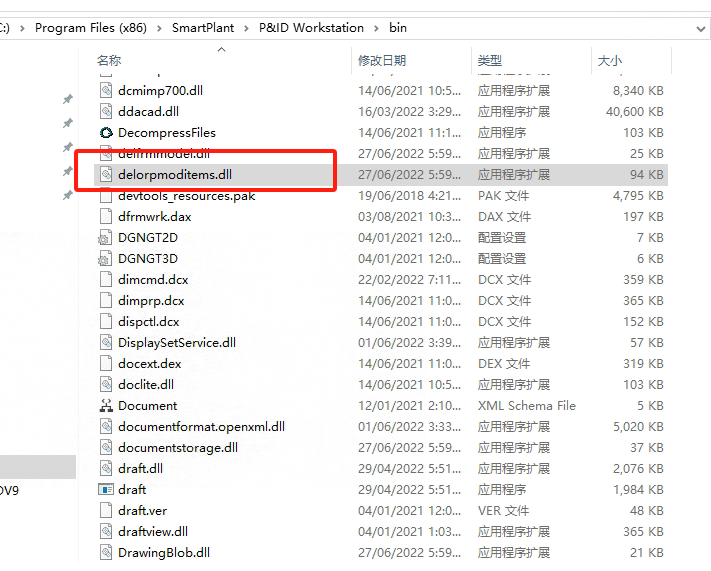Screen dimensions: 711x571
Task: Select file name draftview.dll
Action: point(153,531)
